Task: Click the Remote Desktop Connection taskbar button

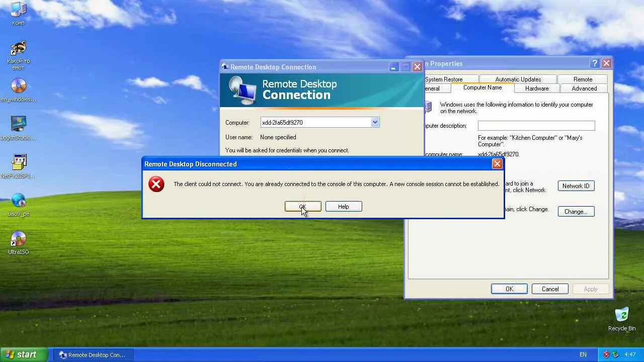Action: (x=93, y=354)
